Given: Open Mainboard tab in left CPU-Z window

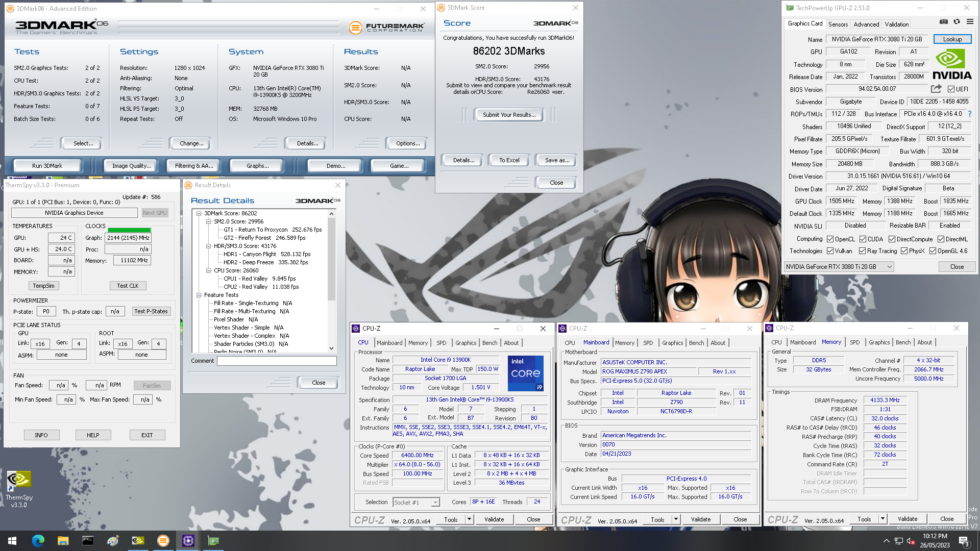Looking at the screenshot, I should (389, 343).
